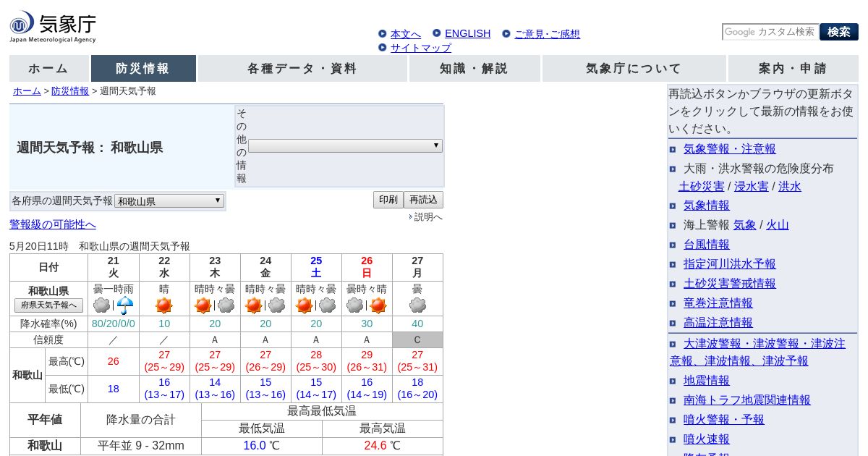Click the sunny weather icon for the 22nd

(x=164, y=305)
